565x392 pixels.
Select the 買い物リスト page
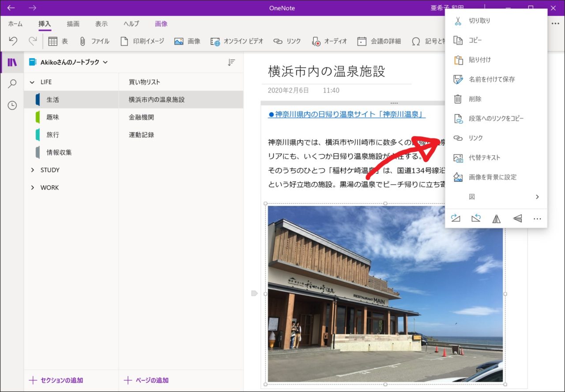tap(144, 82)
